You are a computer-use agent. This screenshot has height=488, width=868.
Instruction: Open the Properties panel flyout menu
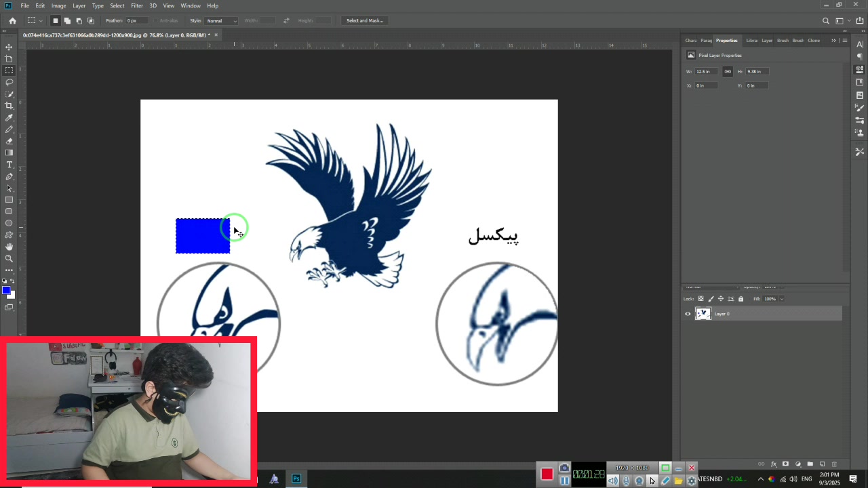point(844,41)
